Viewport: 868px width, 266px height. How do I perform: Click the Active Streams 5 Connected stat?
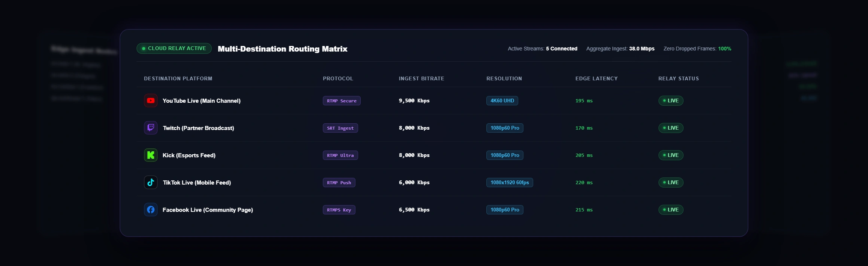point(542,49)
